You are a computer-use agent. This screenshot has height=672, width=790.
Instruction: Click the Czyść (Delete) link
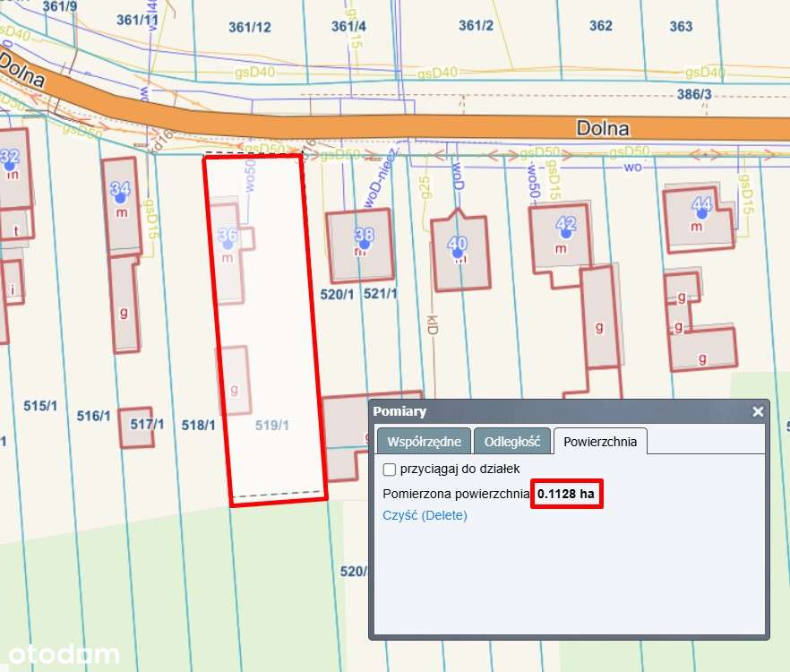coord(425,515)
